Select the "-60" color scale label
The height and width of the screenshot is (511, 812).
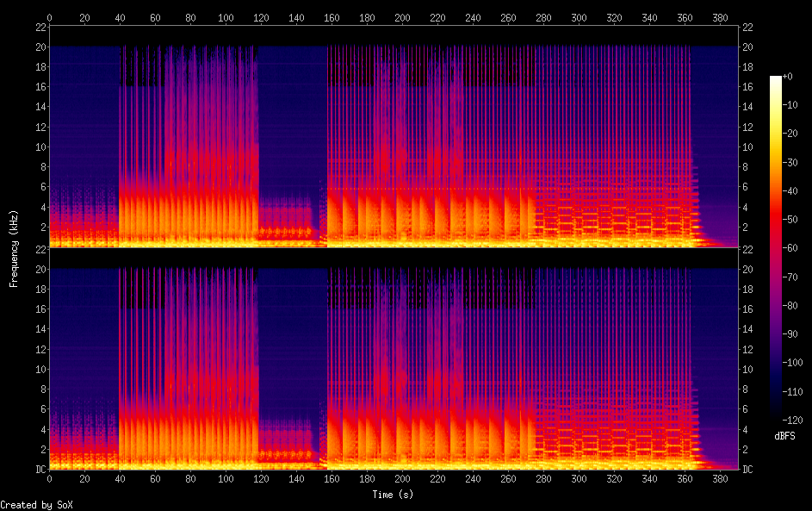pyautogui.click(x=790, y=248)
